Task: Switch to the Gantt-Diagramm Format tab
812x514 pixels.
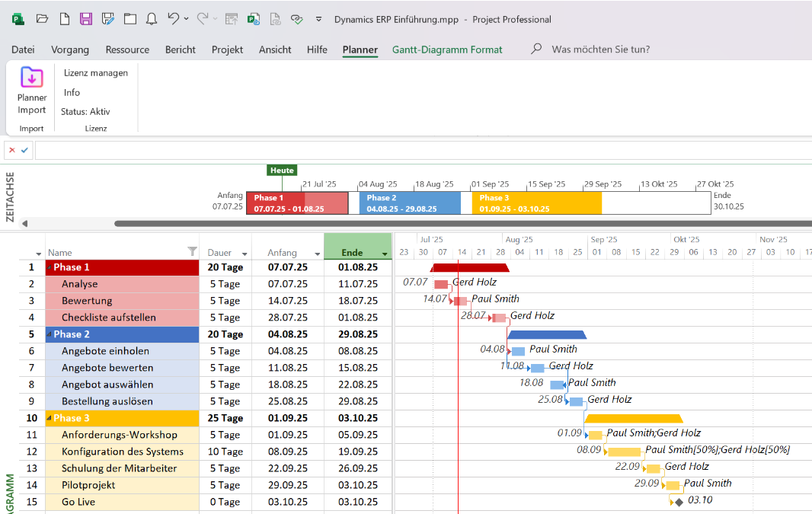Action: coord(447,49)
